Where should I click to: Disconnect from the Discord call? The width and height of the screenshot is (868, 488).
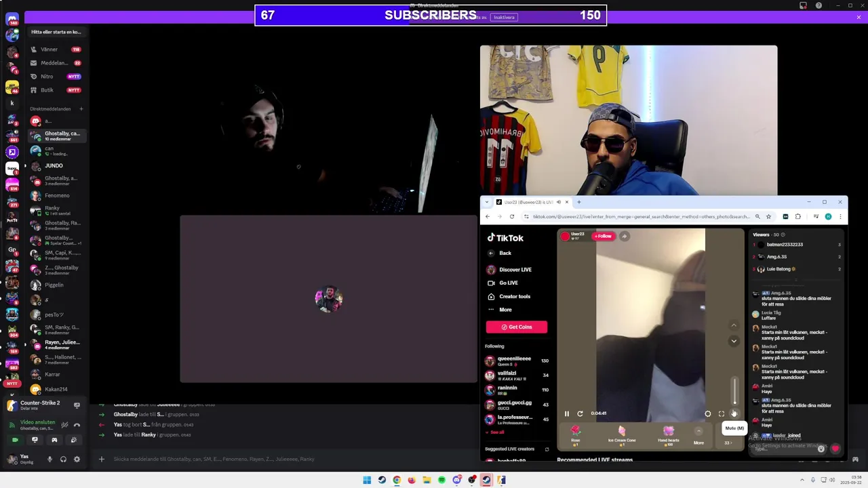[77, 425]
